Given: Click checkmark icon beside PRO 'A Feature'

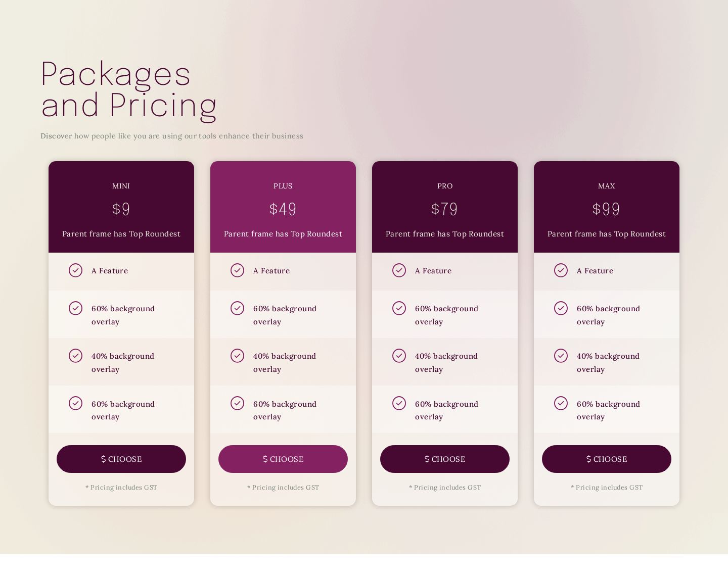Looking at the screenshot, I should pos(399,270).
